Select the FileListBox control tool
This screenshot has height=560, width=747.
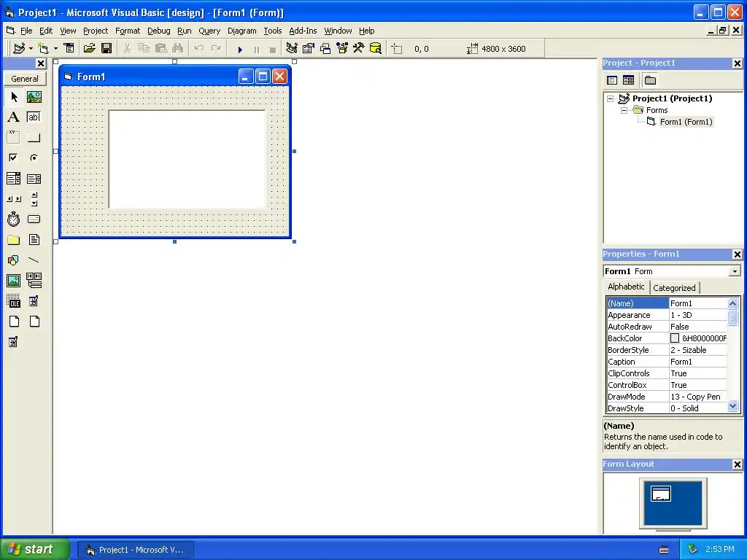(x=34, y=239)
